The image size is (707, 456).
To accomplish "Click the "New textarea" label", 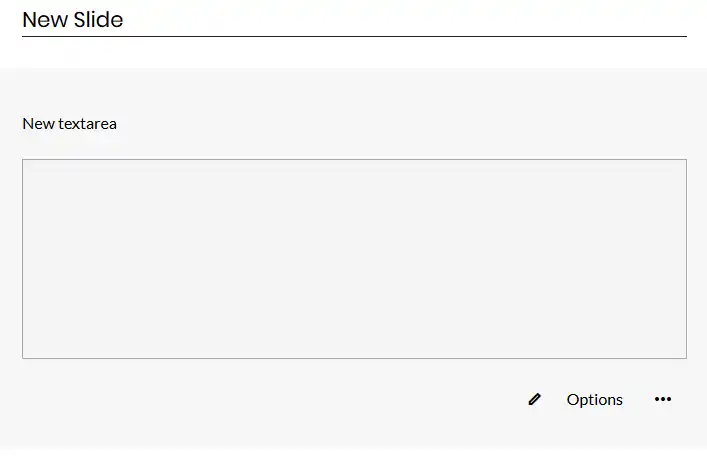I will (x=70, y=123).
